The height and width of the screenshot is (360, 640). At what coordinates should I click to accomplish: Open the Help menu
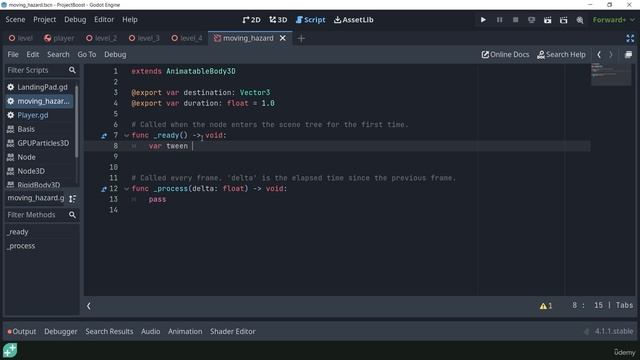coord(130,20)
